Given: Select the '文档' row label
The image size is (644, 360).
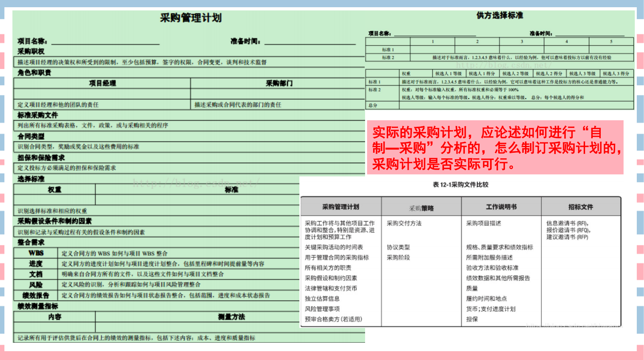Looking at the screenshot, I should coord(36,274).
